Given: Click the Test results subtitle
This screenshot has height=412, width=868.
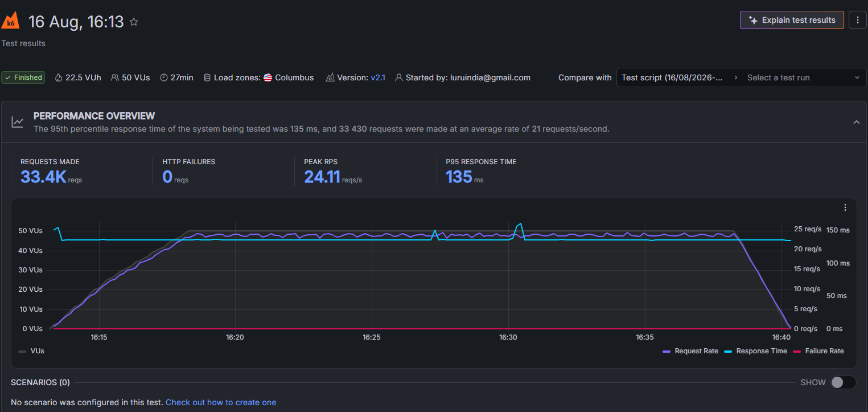Looking at the screenshot, I should pyautogui.click(x=23, y=43).
